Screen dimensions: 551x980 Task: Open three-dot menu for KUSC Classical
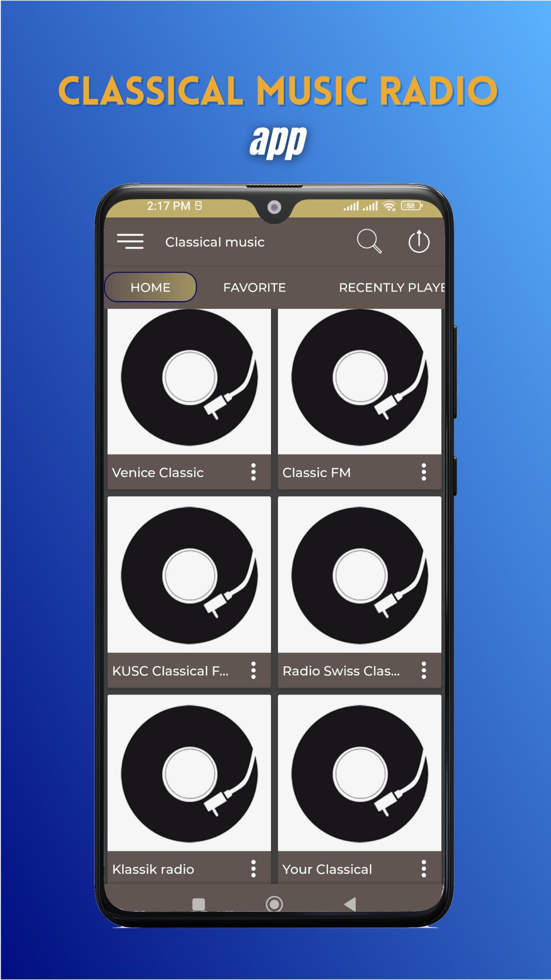[x=254, y=670]
